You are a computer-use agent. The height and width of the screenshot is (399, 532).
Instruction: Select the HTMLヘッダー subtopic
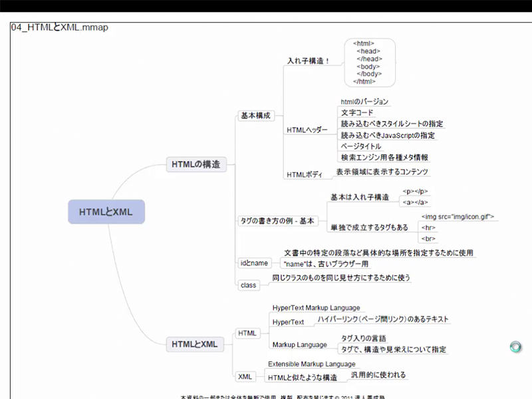pos(307,130)
